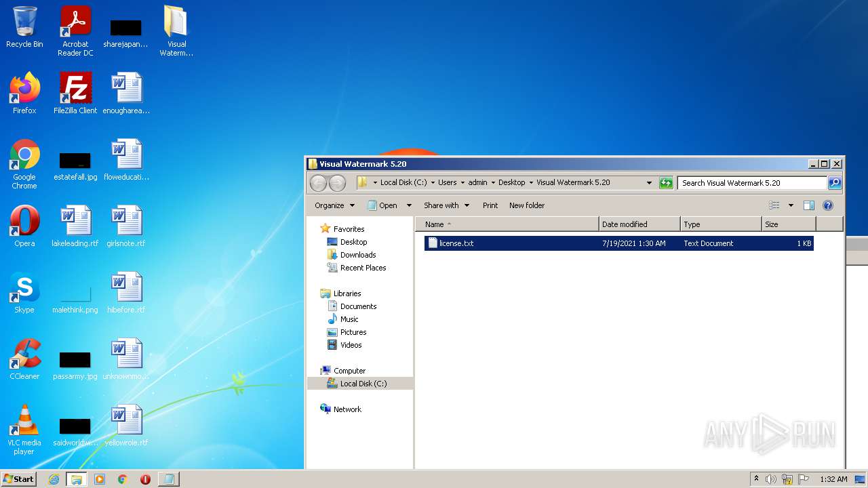This screenshot has height=488, width=868.
Task: Expand the Desktop breadcrumb arrow
Action: 531,183
